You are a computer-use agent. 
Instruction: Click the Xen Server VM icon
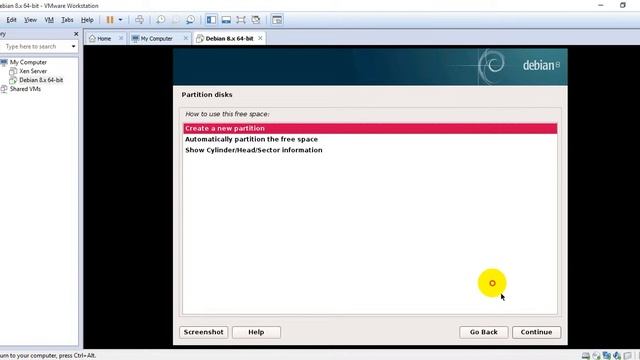tap(13, 71)
